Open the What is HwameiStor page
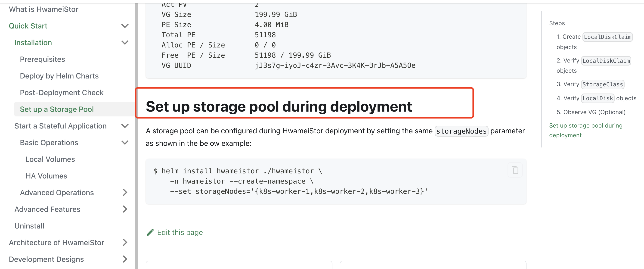Viewport: 644px width, 269px height. (43, 9)
